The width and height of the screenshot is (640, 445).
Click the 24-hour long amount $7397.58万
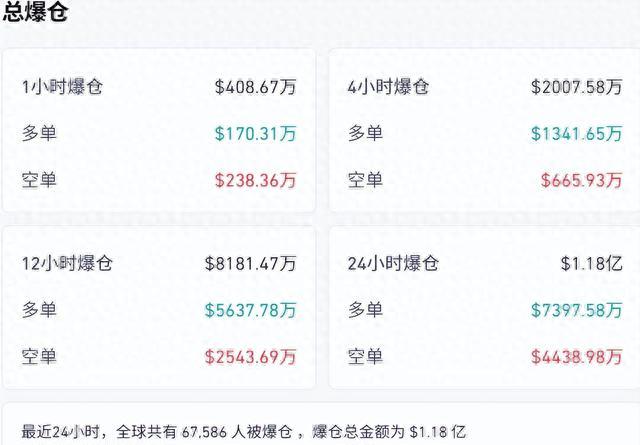coord(580,310)
